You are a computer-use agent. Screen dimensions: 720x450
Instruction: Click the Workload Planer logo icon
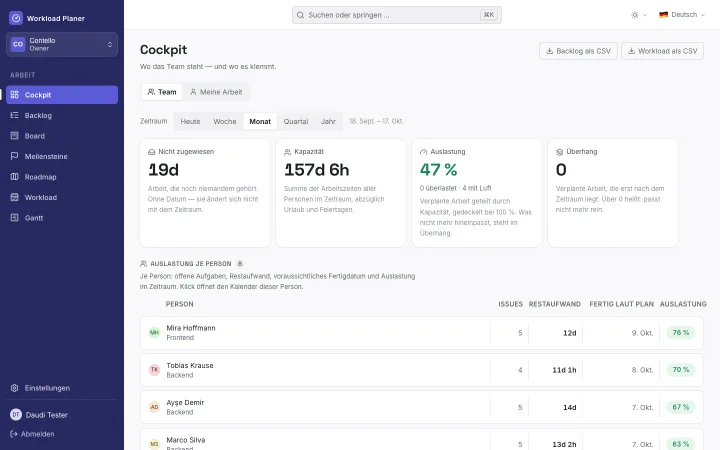16,18
